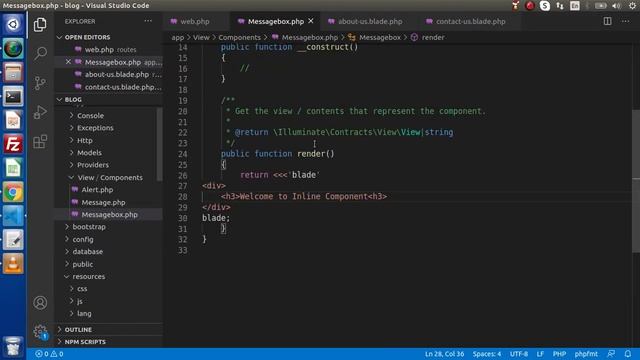This screenshot has height=360, width=640.
Task: Open the Accounts menu icon
Action: [40, 302]
